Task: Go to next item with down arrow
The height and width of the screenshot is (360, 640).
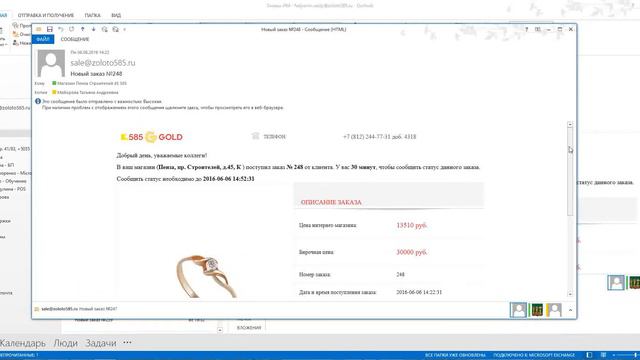Action: [x=93, y=29]
